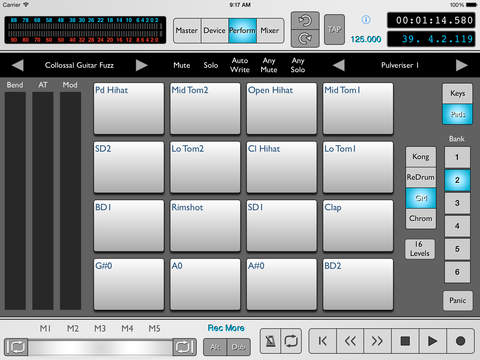The width and height of the screenshot is (480, 360).
Task: Tap the Mid Tom2 pad
Action: [205, 109]
